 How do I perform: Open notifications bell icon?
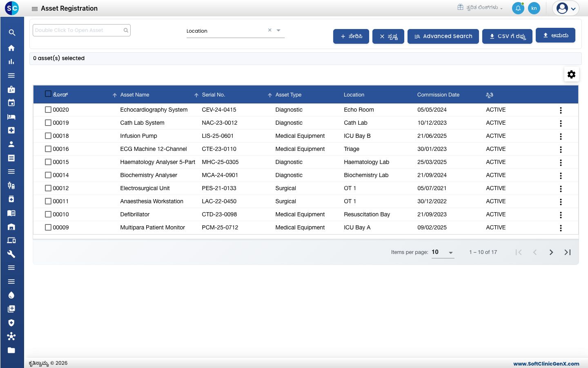pyautogui.click(x=518, y=8)
